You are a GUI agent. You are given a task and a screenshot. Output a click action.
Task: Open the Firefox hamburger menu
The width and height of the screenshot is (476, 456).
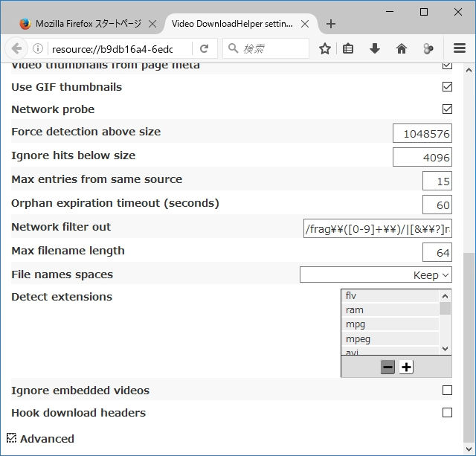[460, 48]
